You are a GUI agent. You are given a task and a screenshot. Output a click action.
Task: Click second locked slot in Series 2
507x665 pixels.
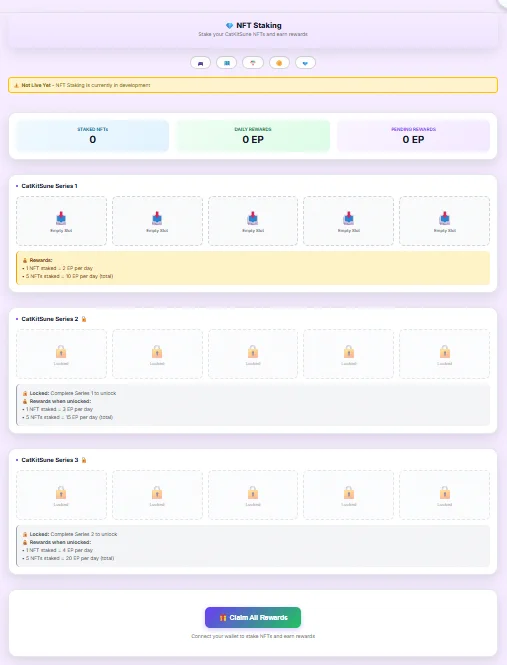[x=157, y=354]
